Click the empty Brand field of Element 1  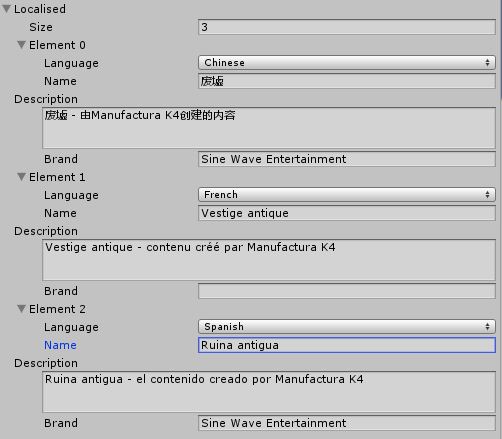tap(347, 291)
